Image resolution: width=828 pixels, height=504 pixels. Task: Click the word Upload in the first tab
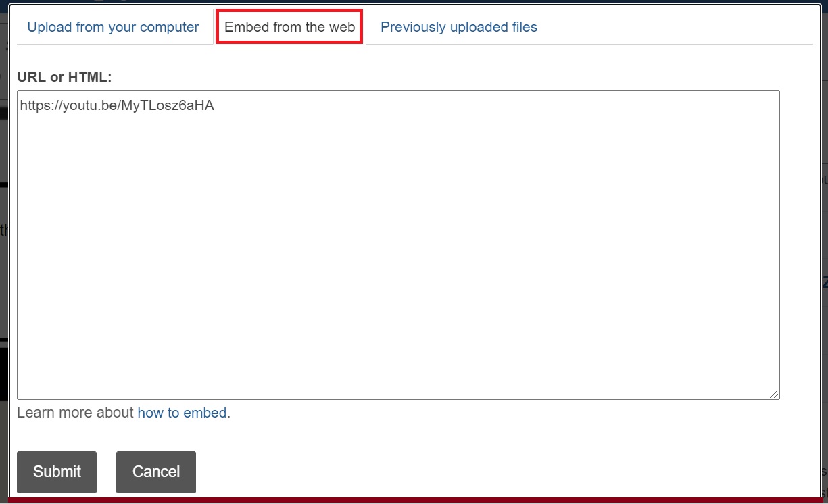(49, 27)
